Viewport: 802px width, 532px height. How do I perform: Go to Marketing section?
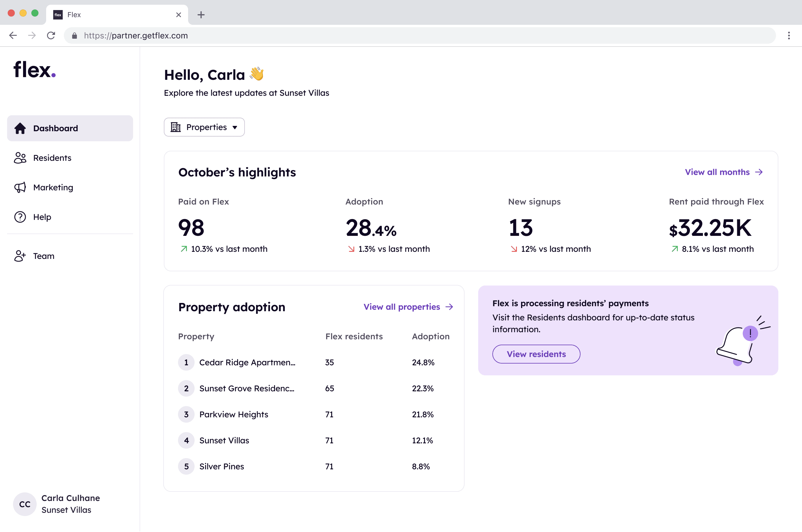(x=53, y=187)
